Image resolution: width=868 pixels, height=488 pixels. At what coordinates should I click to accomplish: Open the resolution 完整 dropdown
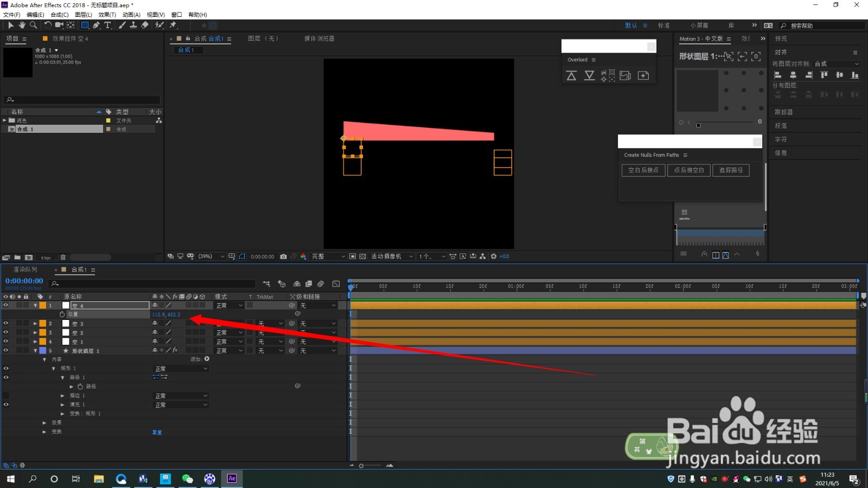click(328, 256)
